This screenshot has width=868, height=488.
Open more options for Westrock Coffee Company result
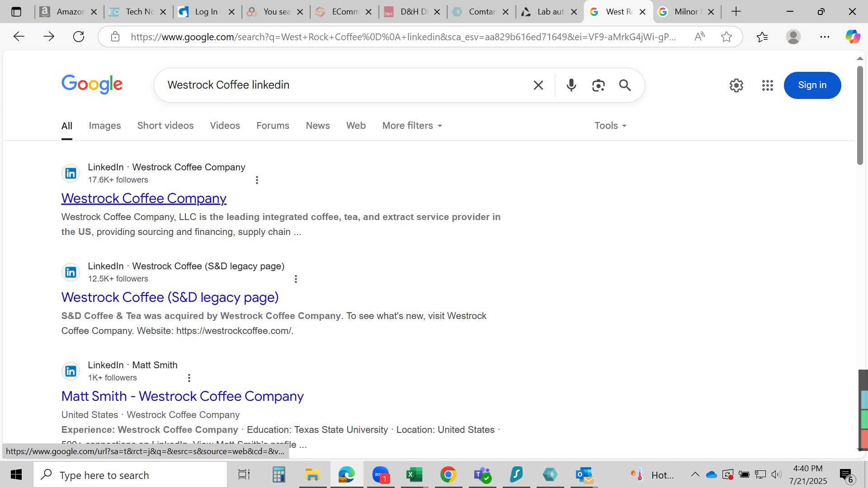(x=257, y=180)
